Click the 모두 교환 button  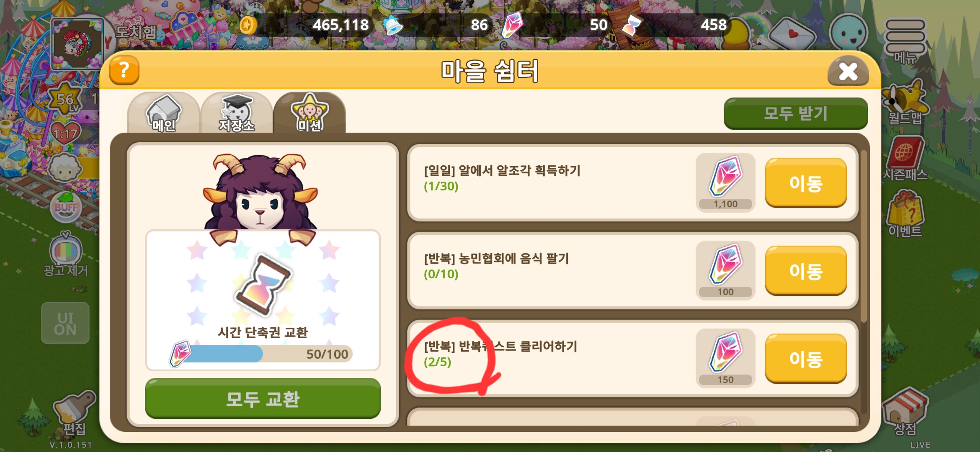tap(263, 398)
